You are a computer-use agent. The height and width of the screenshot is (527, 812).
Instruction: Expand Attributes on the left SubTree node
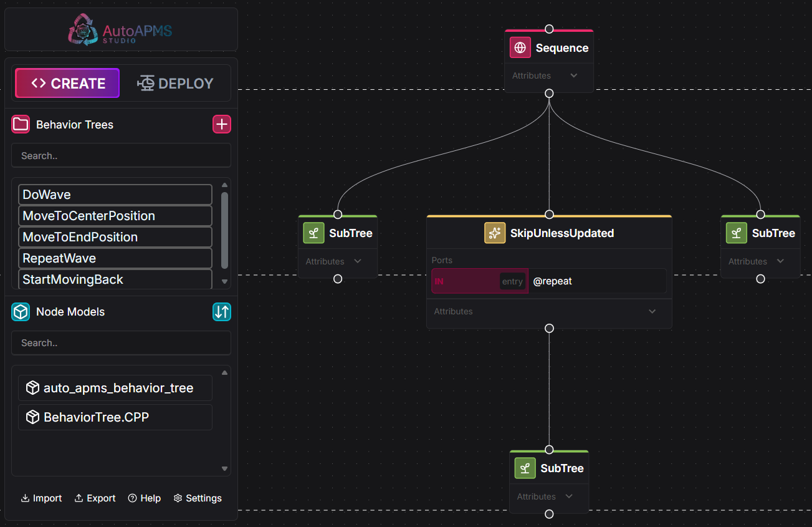click(x=357, y=261)
